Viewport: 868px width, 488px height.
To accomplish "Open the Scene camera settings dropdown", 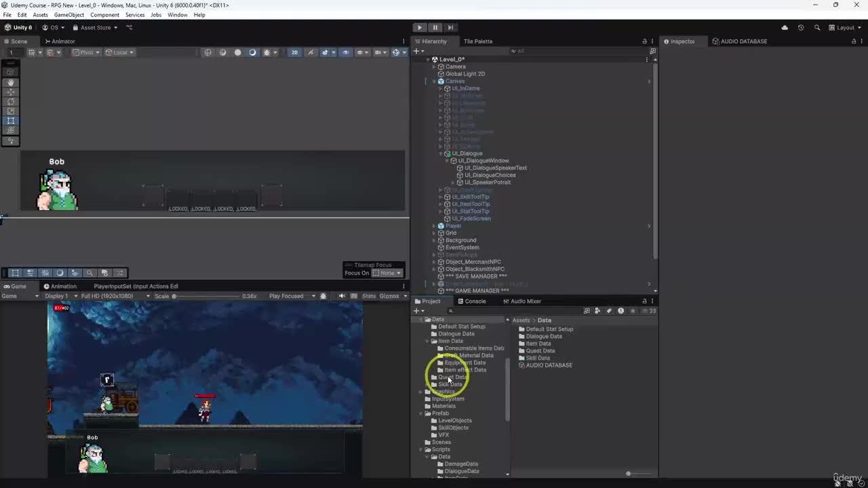I will pos(380,52).
